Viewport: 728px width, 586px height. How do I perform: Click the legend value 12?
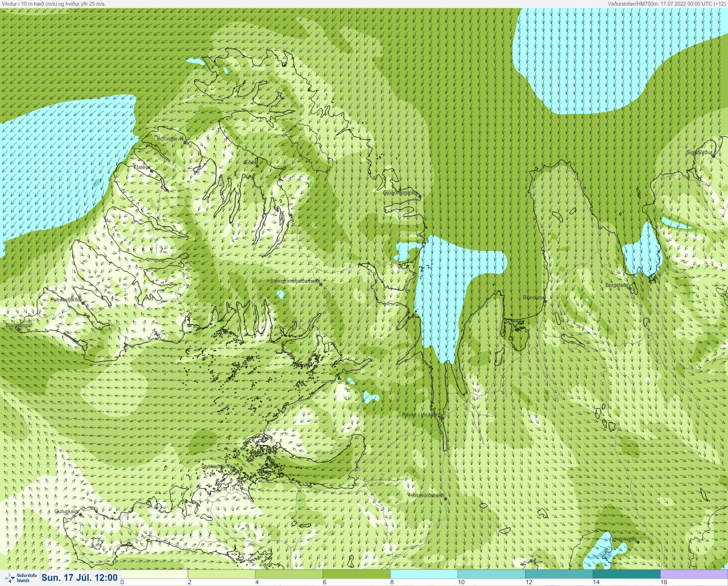coord(529,582)
